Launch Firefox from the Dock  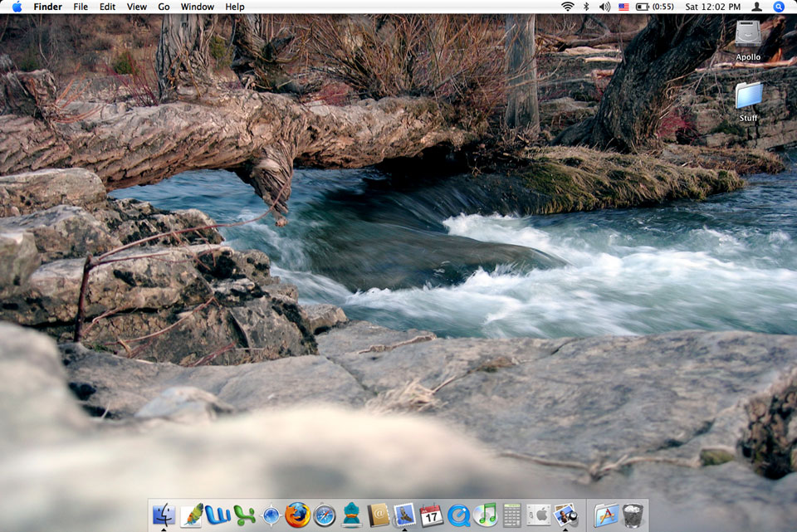click(x=297, y=515)
